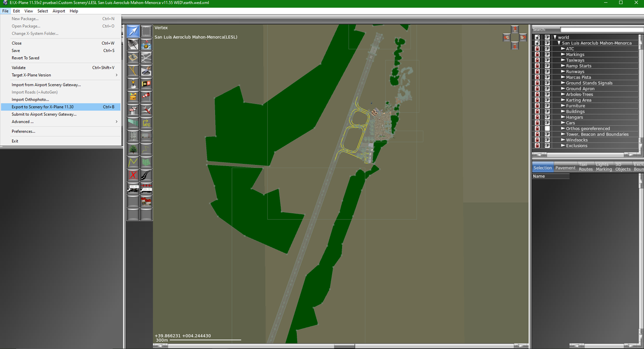This screenshot has height=349, width=644.
Task: Select the yellow taxiway line tool
Action: (x=133, y=70)
